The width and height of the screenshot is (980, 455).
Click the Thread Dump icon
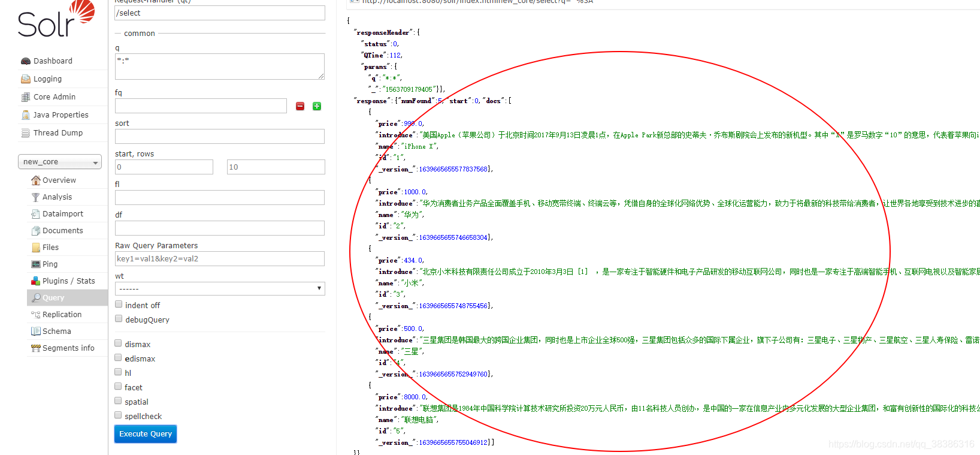coord(26,133)
